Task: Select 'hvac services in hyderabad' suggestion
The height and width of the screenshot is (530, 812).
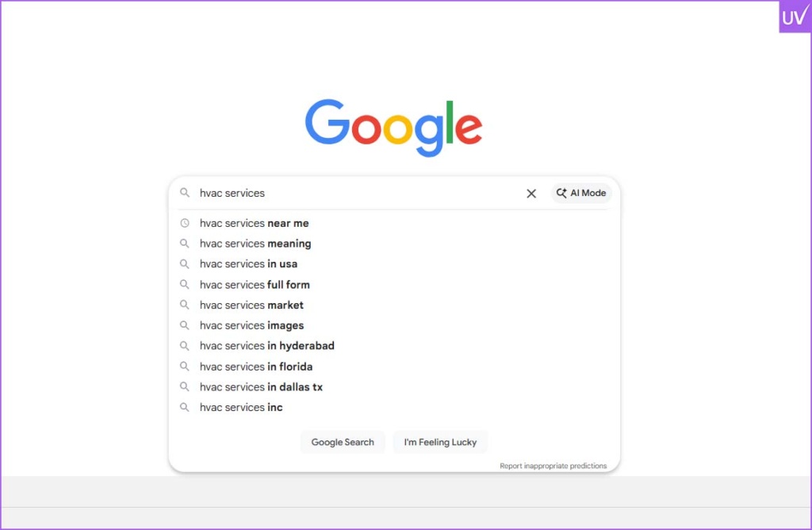Action: [x=266, y=346]
